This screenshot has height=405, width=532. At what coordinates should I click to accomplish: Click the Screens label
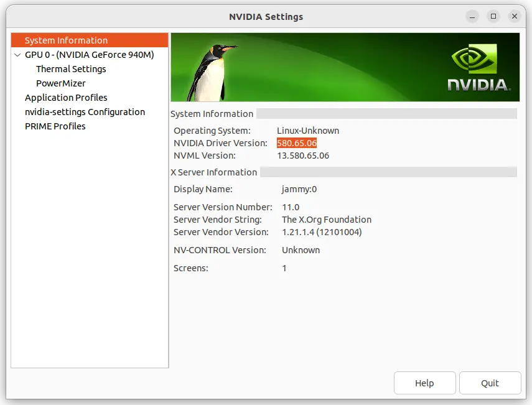tap(190, 268)
